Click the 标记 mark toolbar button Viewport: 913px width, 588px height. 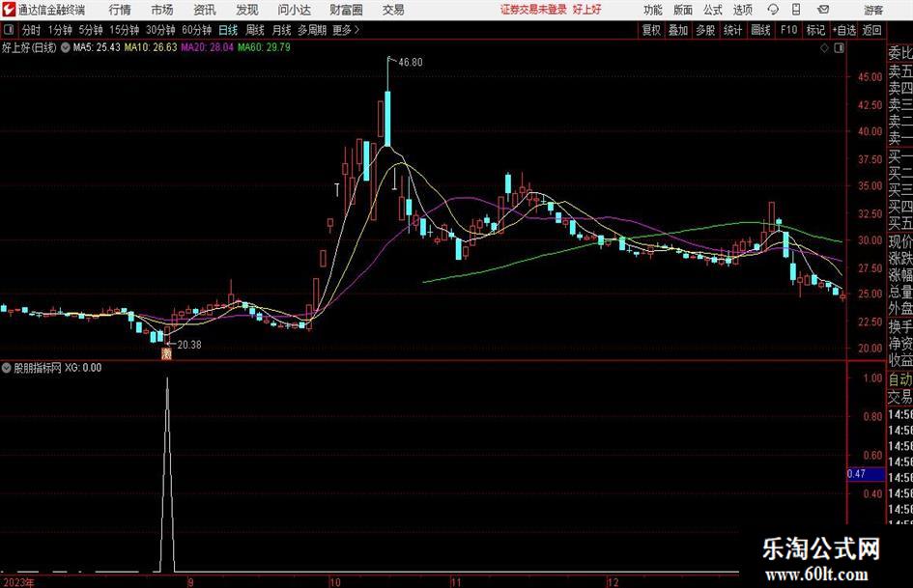tap(815, 30)
